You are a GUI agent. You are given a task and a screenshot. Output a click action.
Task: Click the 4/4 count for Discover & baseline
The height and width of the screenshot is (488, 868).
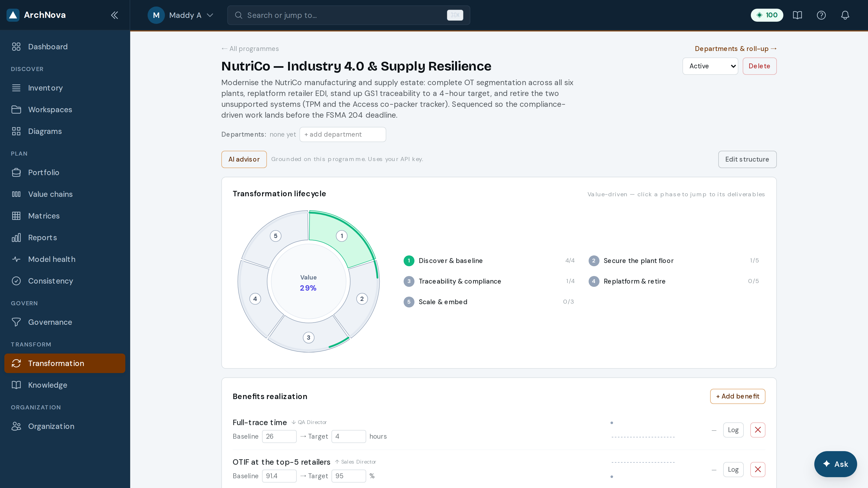(x=570, y=260)
